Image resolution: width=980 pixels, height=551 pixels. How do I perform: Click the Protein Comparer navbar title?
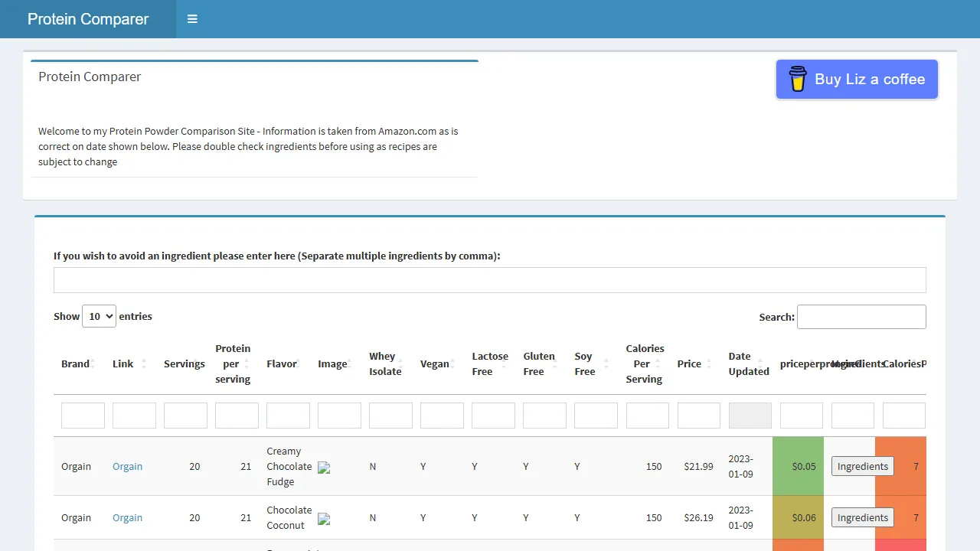point(89,19)
